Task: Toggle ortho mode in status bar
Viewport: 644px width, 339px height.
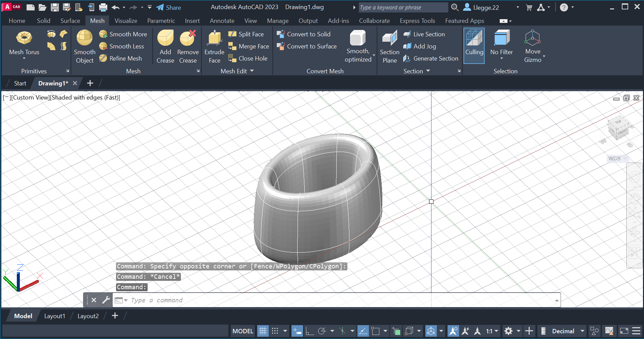Action: click(x=310, y=331)
